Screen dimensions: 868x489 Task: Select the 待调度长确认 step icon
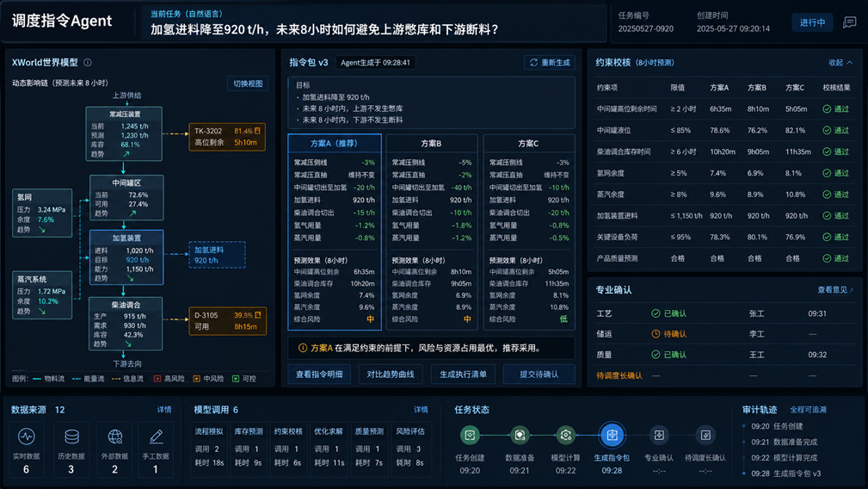[705, 436]
